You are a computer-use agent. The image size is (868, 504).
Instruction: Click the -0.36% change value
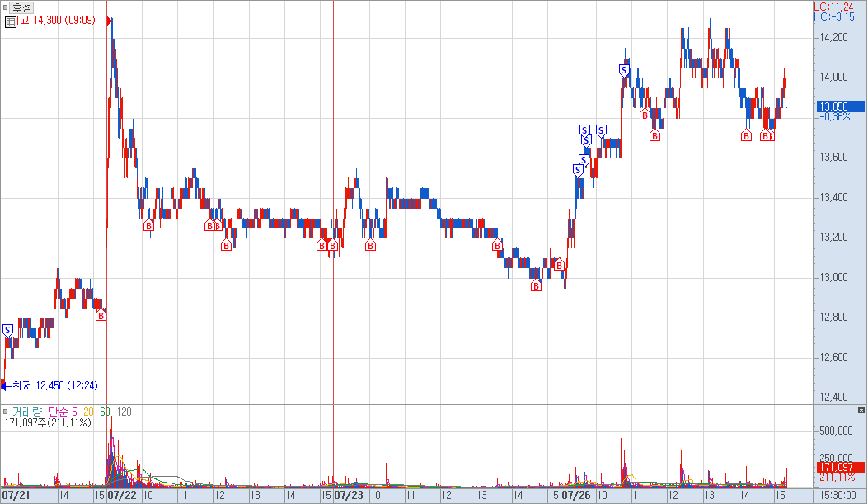pyautogui.click(x=834, y=117)
